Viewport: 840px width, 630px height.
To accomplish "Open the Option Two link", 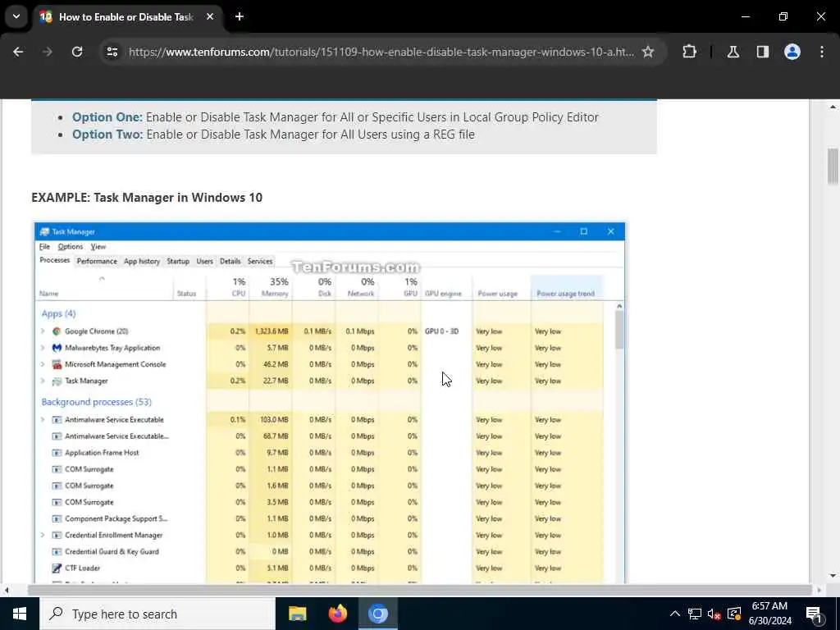I will tap(107, 134).
